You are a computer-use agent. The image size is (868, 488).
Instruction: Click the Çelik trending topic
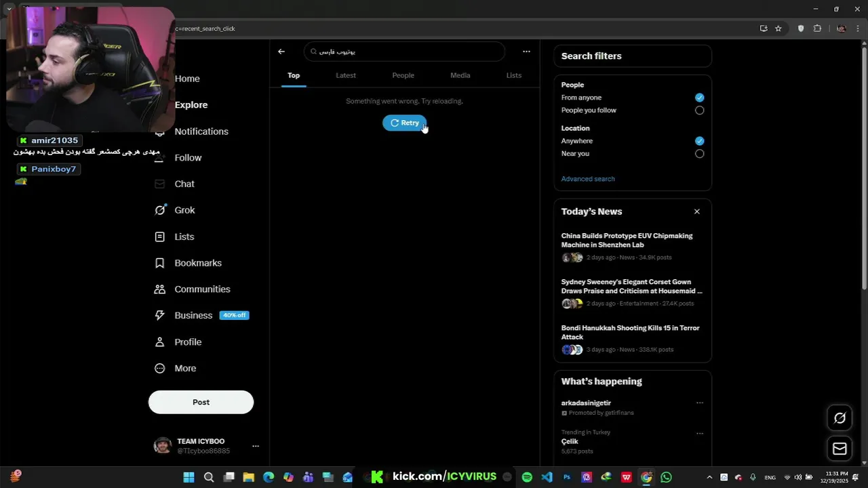(570, 442)
